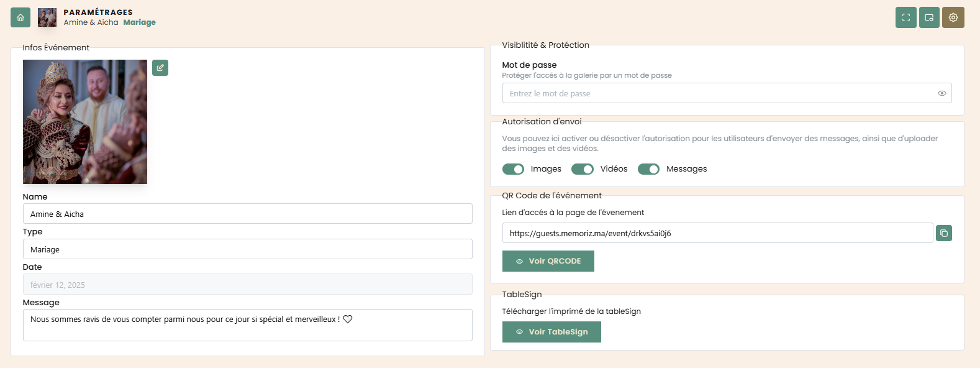Select the Type field showing Mariage

pyautogui.click(x=247, y=249)
